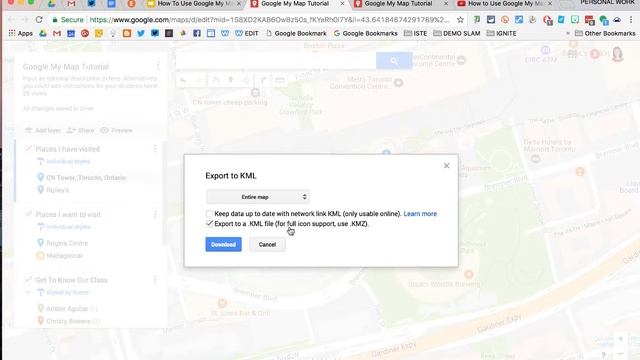This screenshot has height=360, width=640.
Task: Open the Chrome three-dot menu
Action: point(631,20)
